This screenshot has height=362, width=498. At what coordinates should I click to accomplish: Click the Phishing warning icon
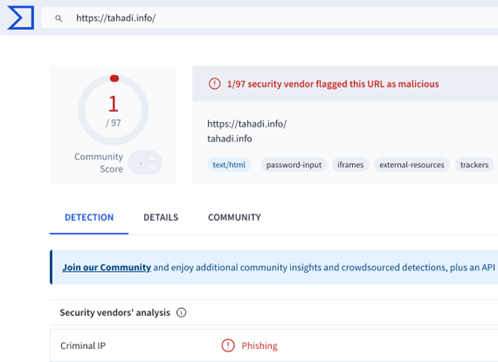(x=228, y=345)
